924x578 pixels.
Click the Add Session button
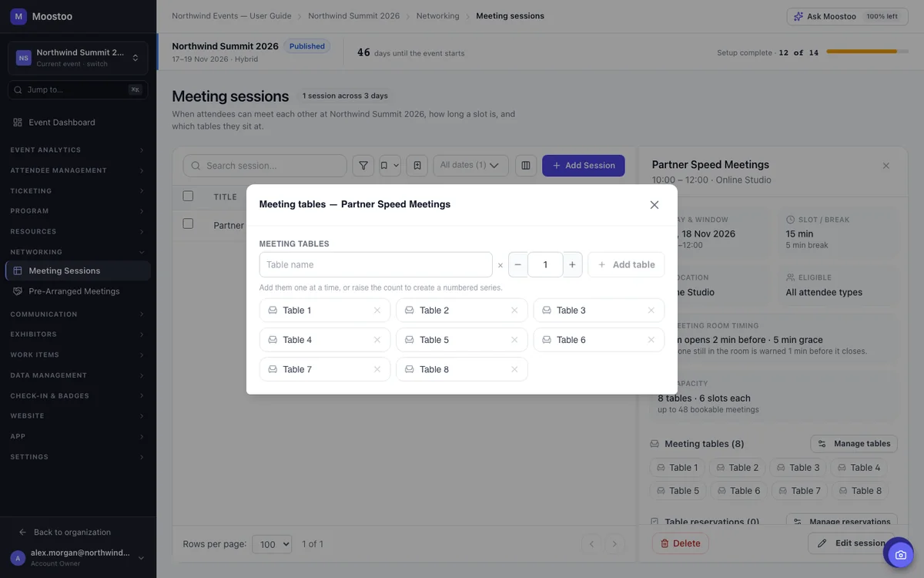click(x=584, y=166)
